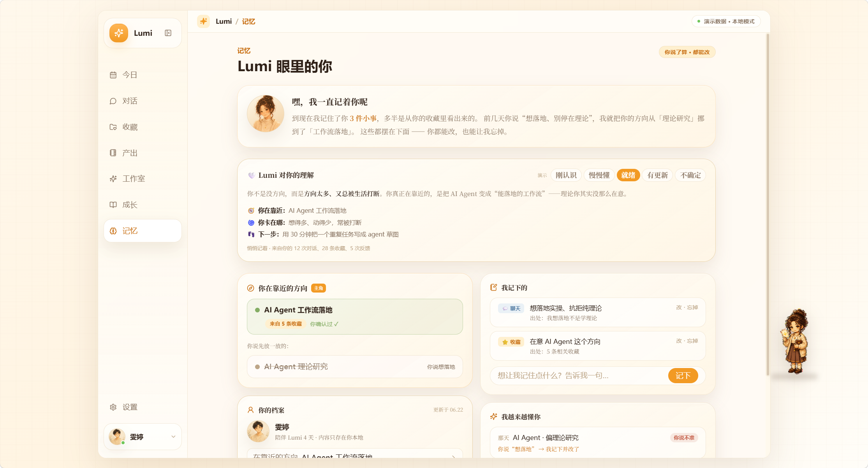Click the 我记下并改了 note text

coord(562,449)
